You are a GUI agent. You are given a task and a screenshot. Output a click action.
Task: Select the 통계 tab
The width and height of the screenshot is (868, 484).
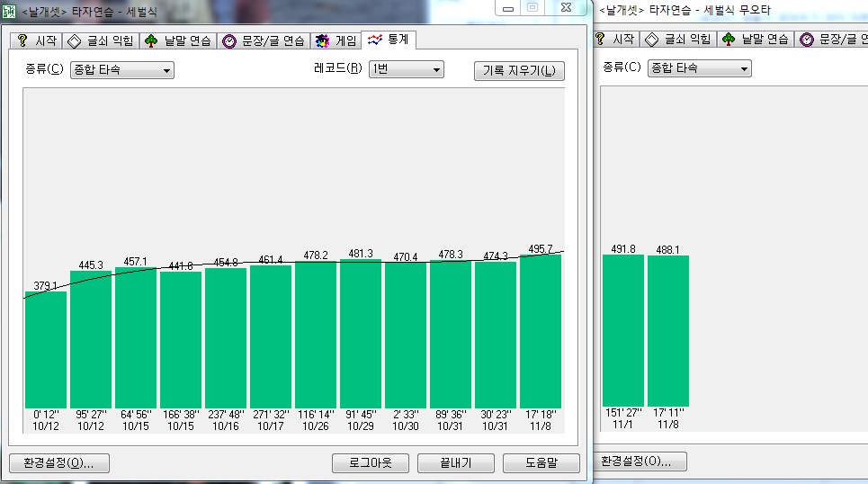click(388, 40)
